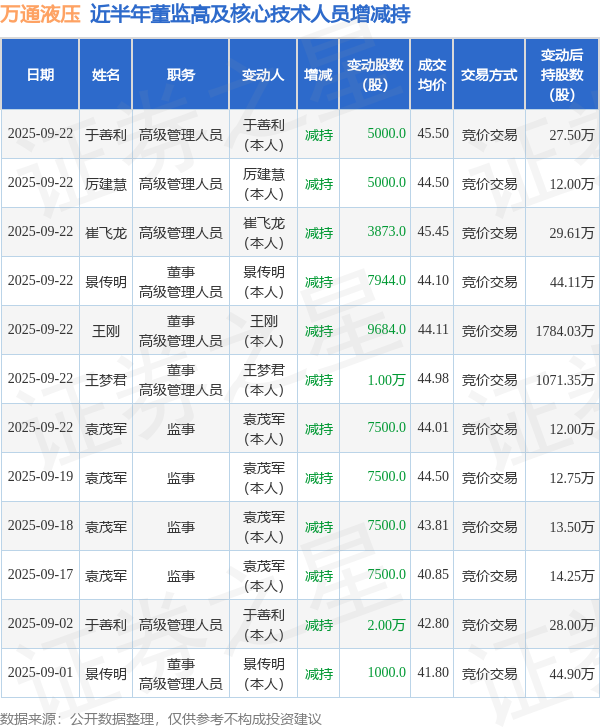
Task: Click 高级管理人员 in the 厉建慧 row
Action: click(181, 184)
